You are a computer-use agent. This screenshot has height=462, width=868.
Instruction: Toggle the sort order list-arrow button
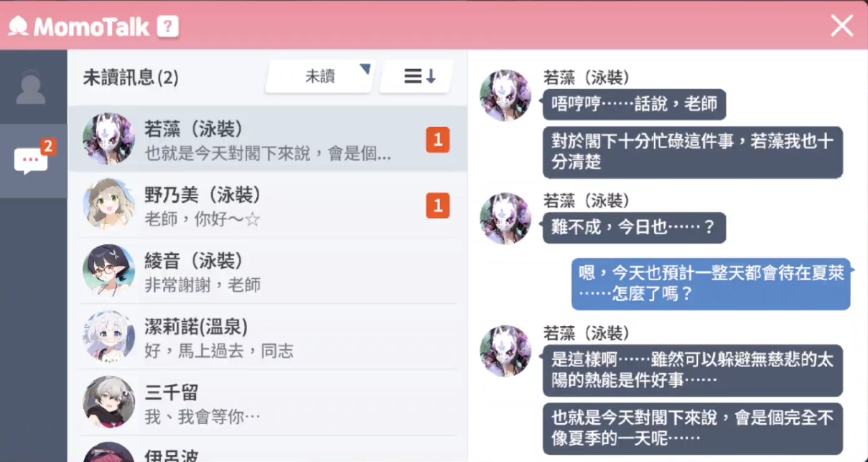(418, 76)
